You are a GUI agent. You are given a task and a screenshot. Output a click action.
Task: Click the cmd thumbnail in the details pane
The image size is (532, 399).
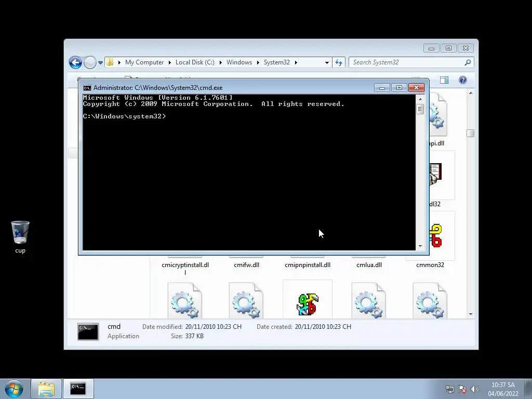point(88,331)
